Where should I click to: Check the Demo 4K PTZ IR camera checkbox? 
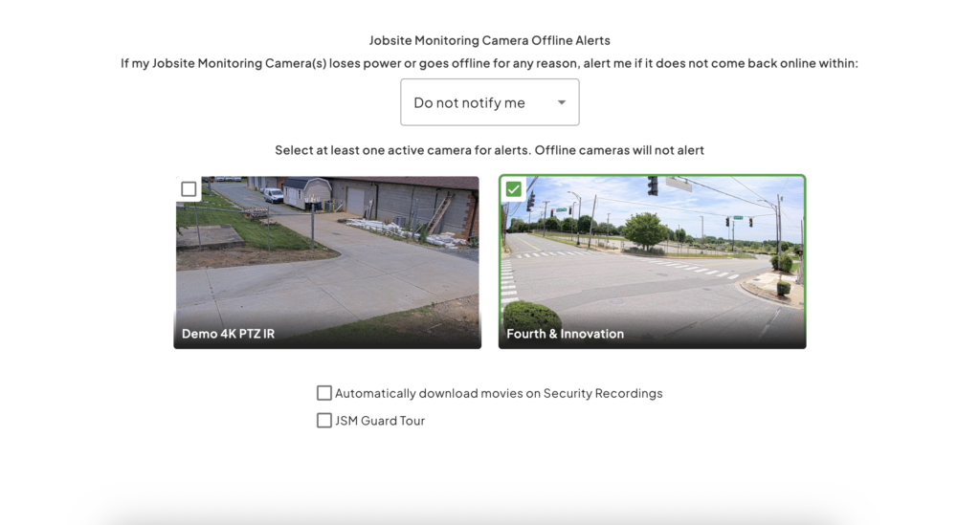189,189
